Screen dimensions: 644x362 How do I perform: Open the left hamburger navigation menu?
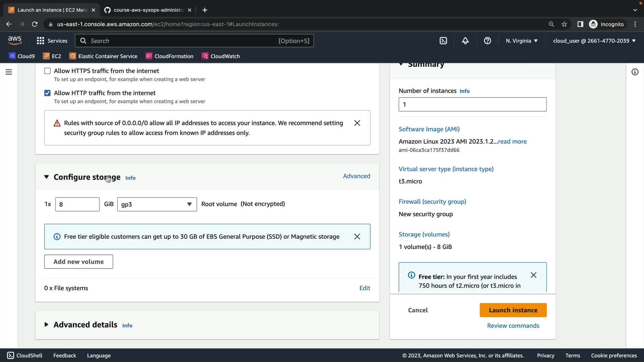pos(9,72)
